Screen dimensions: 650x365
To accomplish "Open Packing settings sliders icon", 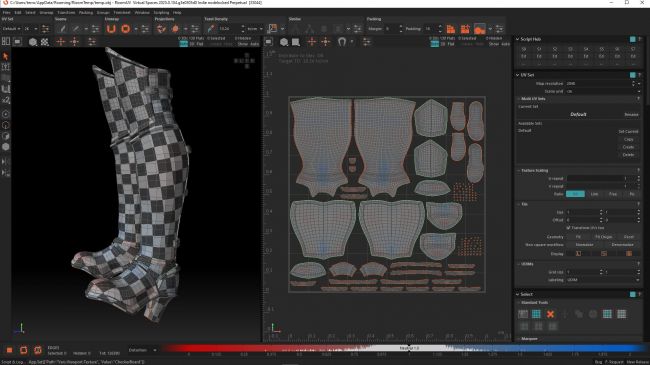I will point(499,29).
